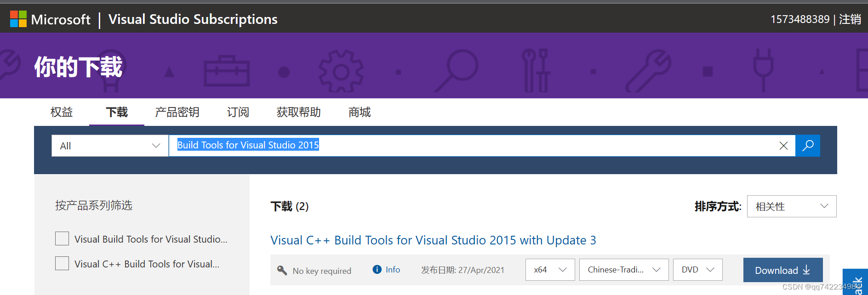Open the DVD format dropdown
This screenshot has height=295, width=868.
point(697,270)
